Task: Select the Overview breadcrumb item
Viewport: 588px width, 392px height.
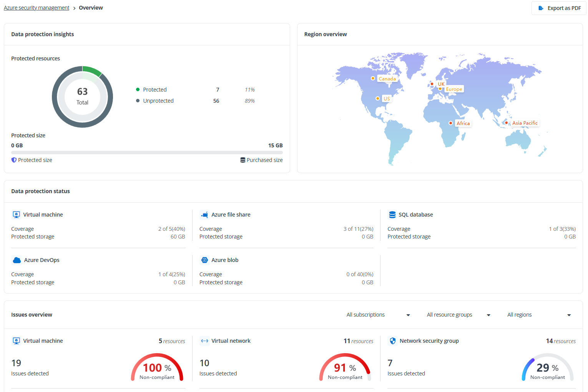Action: click(91, 7)
